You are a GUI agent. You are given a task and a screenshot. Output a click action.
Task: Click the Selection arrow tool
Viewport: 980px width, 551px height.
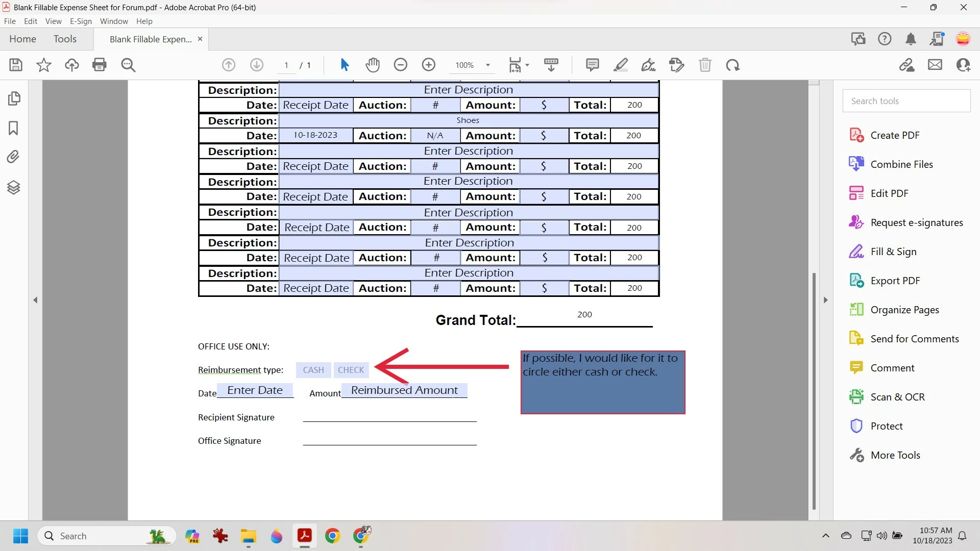345,65
